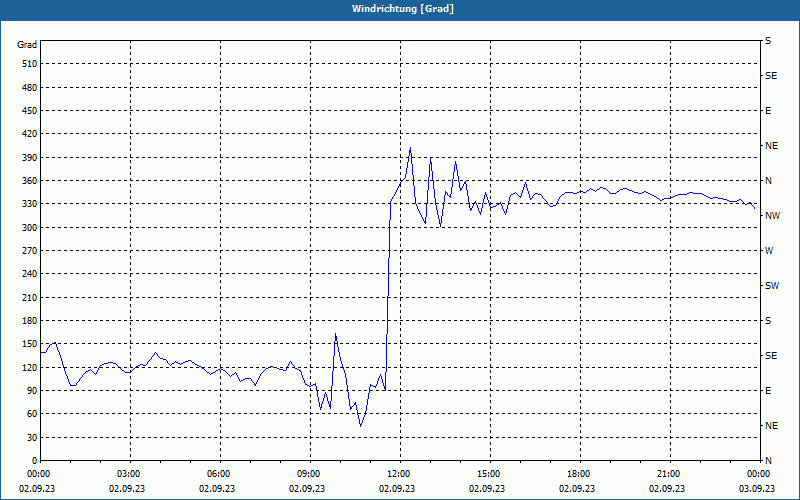Select the 210 value on the left axis
This screenshot has width=800, height=500.
30,297
